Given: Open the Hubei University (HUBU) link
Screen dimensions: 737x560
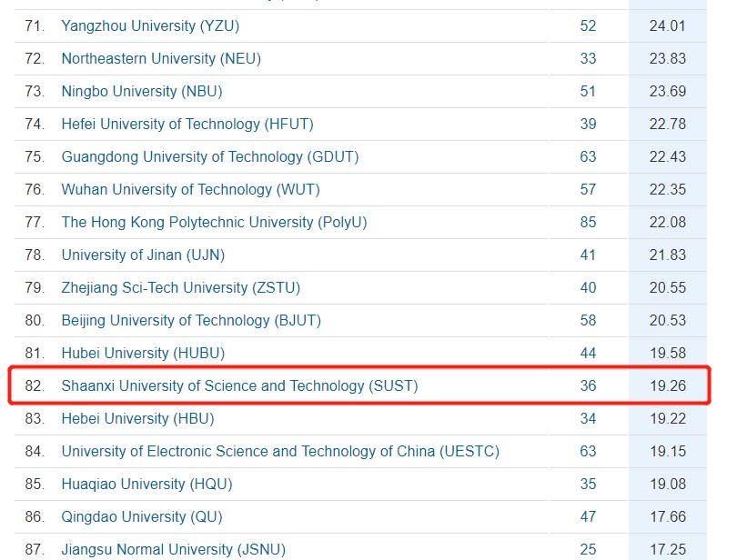Looking at the screenshot, I should pos(143,353).
